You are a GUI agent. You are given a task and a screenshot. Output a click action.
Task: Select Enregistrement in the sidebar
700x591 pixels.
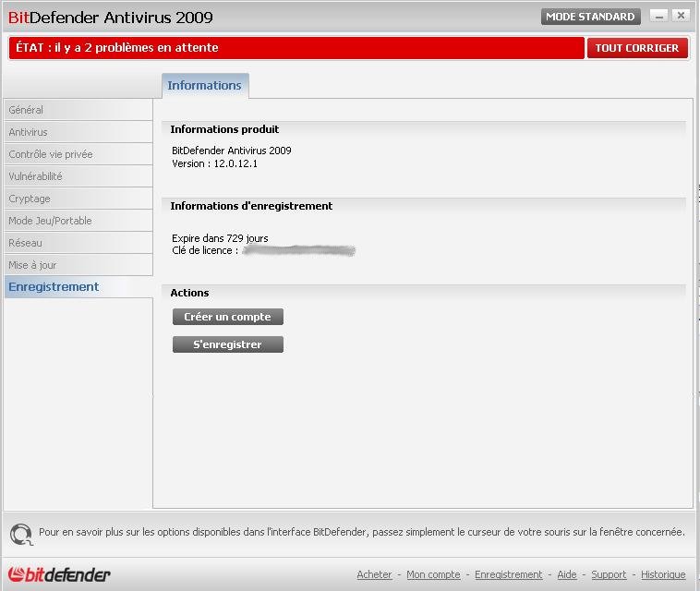(78, 287)
